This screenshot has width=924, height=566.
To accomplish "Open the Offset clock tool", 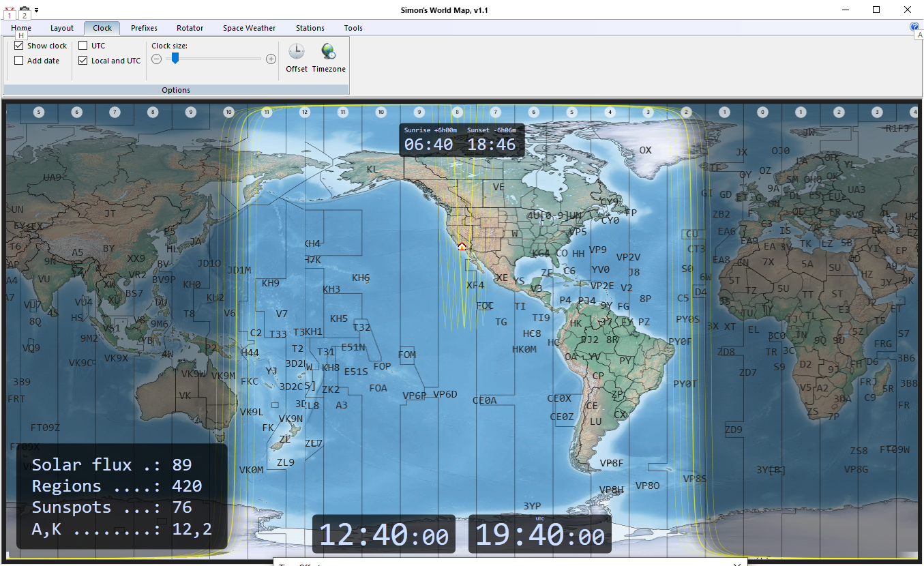I will coord(297,57).
